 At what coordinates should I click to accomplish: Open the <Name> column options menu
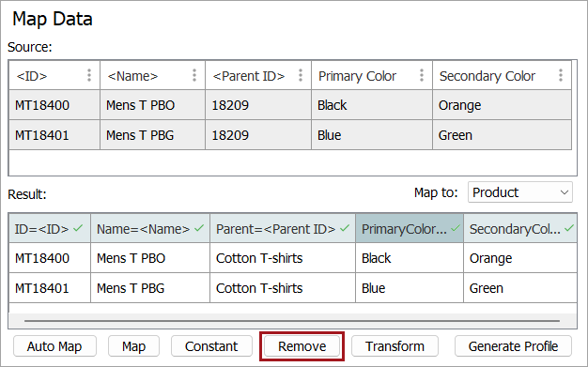point(194,75)
